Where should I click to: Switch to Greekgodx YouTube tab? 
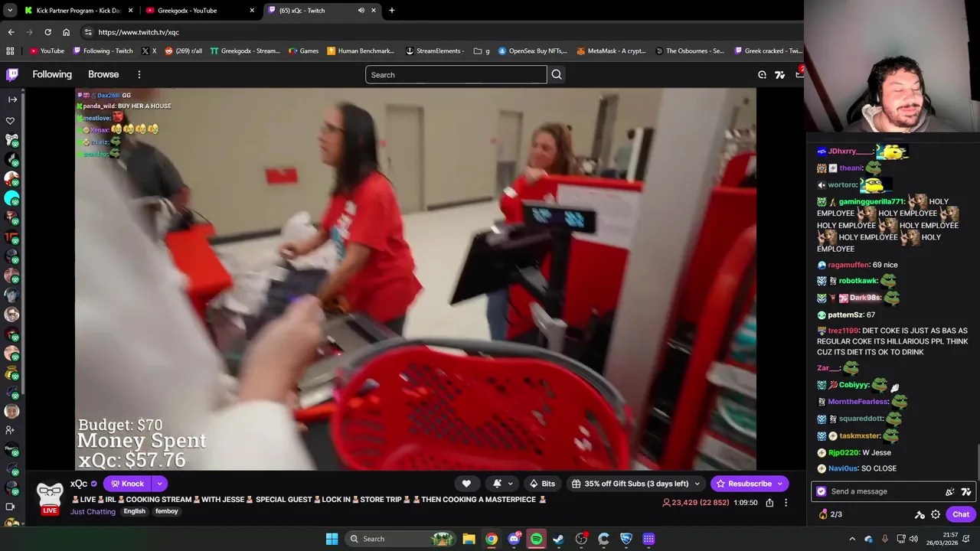(200, 11)
